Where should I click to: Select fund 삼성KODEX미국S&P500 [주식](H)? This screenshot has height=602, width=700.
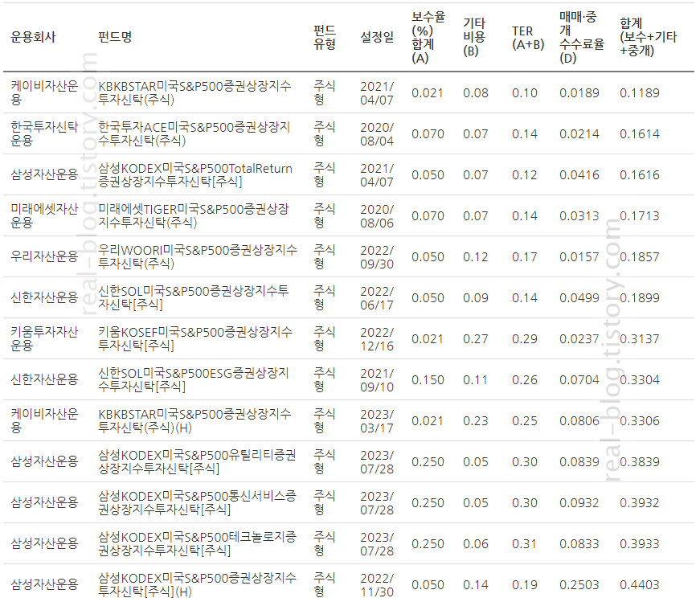[x=197, y=584]
